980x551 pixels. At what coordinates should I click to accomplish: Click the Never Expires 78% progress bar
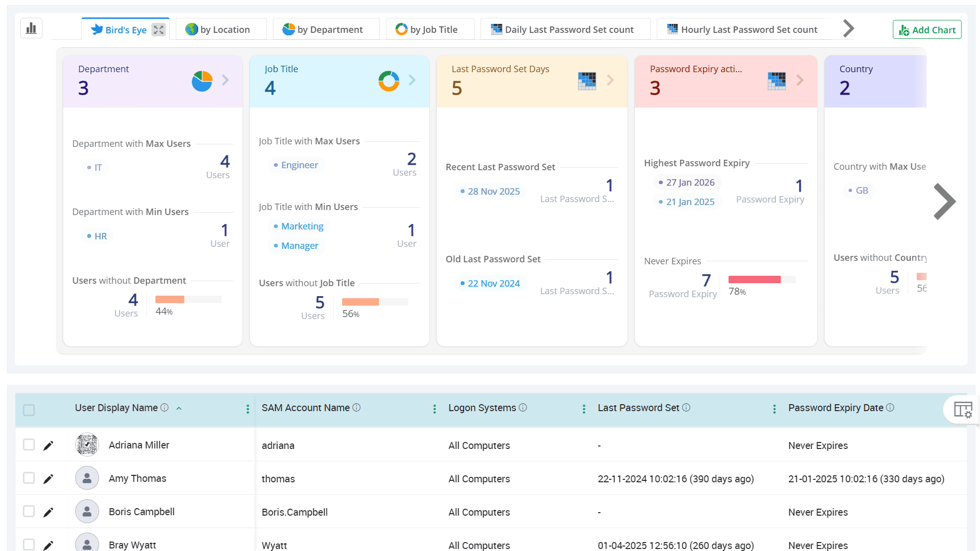[x=761, y=280]
